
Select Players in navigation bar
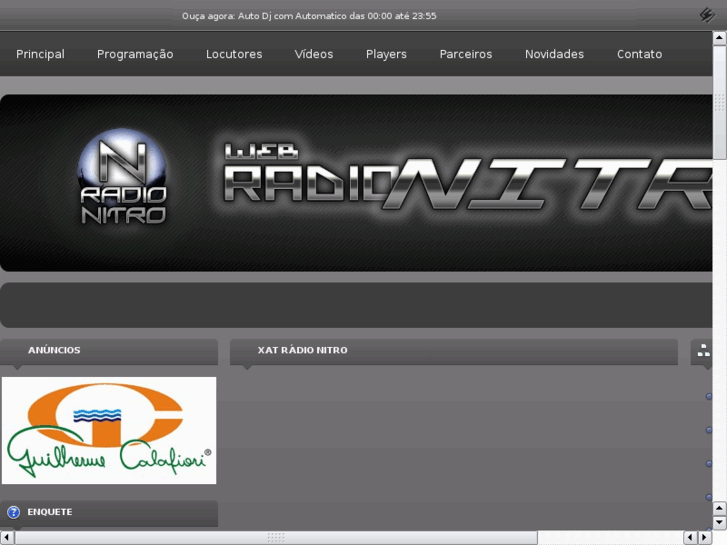386,54
